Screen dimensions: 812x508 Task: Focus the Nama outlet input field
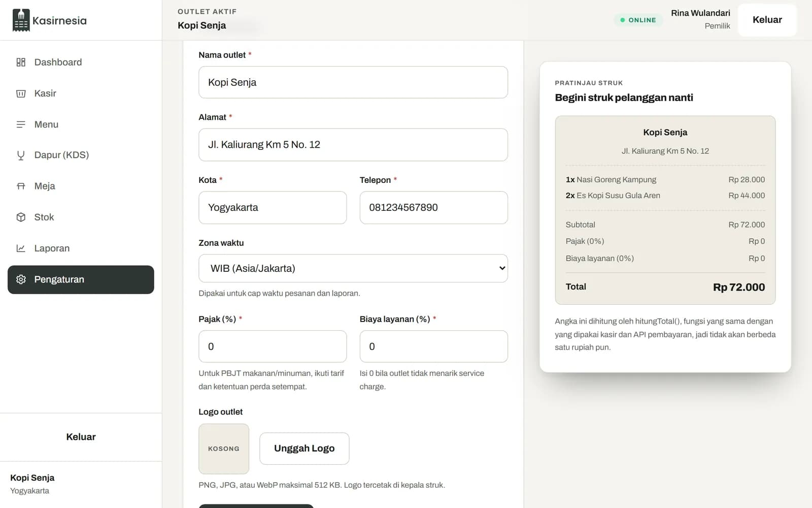[x=353, y=82]
